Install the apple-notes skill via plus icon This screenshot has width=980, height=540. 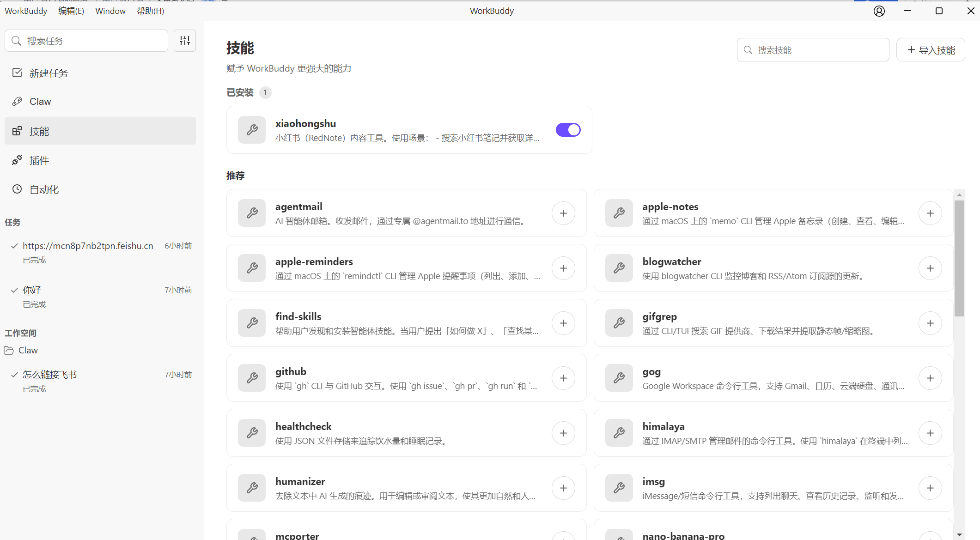click(x=930, y=213)
